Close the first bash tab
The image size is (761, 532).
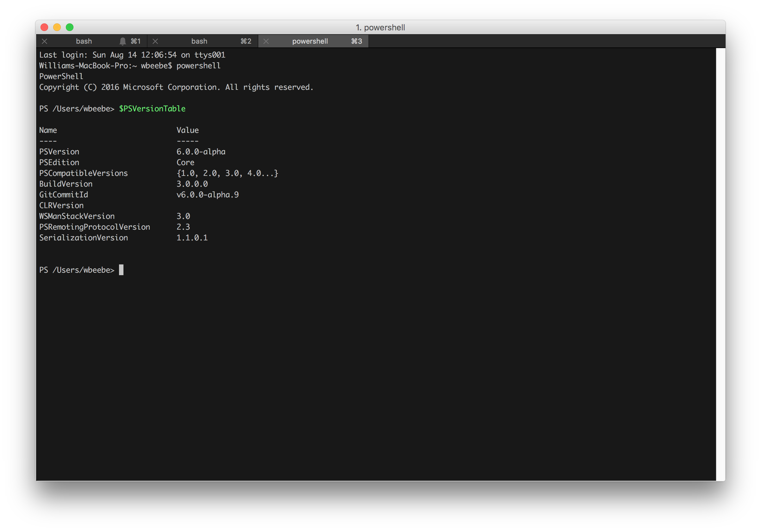(44, 41)
